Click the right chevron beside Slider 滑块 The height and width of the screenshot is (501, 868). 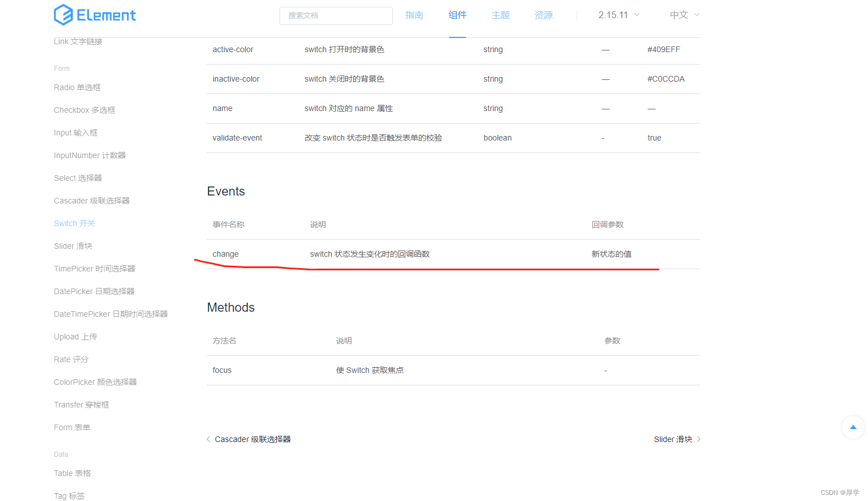pos(698,439)
